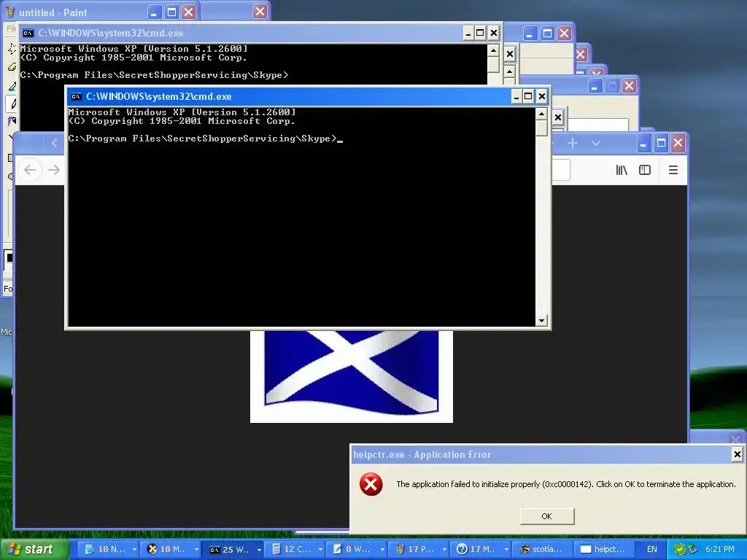Close the front cmd.exe window
The height and width of the screenshot is (560, 747).
pos(542,97)
